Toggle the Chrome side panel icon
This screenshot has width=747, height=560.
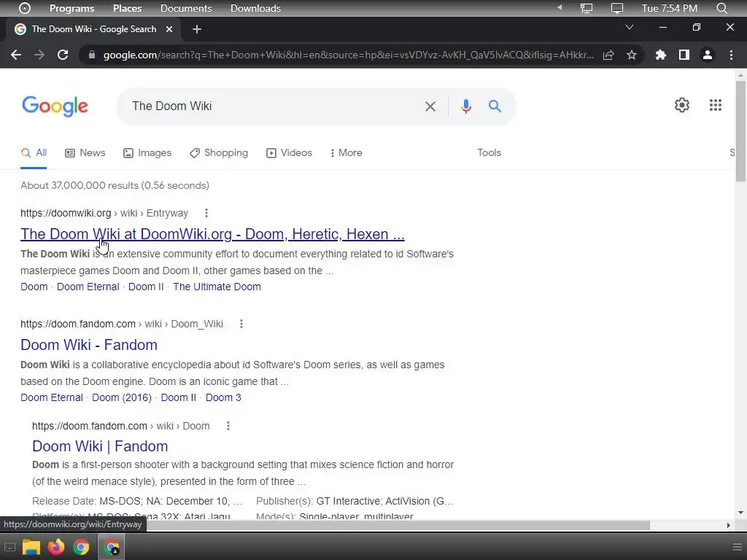point(684,55)
